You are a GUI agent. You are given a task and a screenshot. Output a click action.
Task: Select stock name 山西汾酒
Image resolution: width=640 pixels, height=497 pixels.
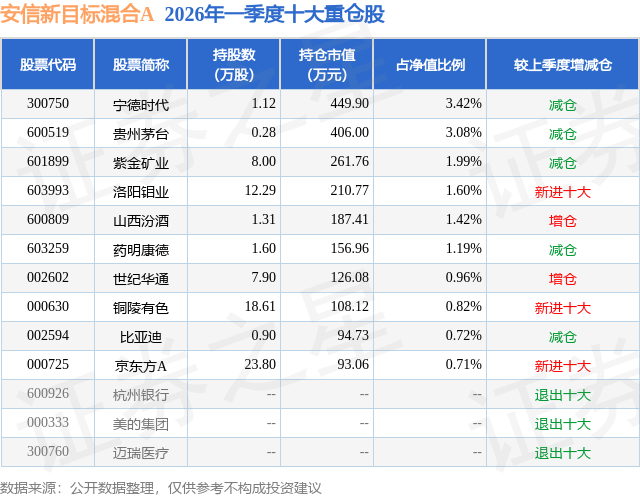click(141, 221)
